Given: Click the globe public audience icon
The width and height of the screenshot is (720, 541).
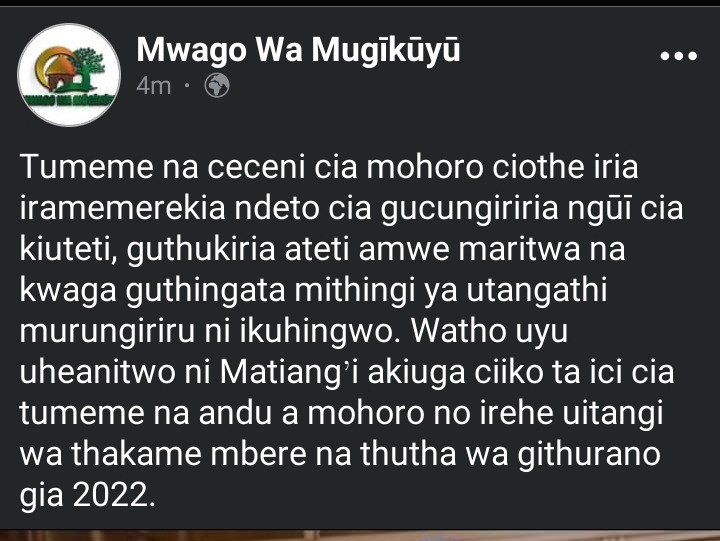Looking at the screenshot, I should click(217, 85).
